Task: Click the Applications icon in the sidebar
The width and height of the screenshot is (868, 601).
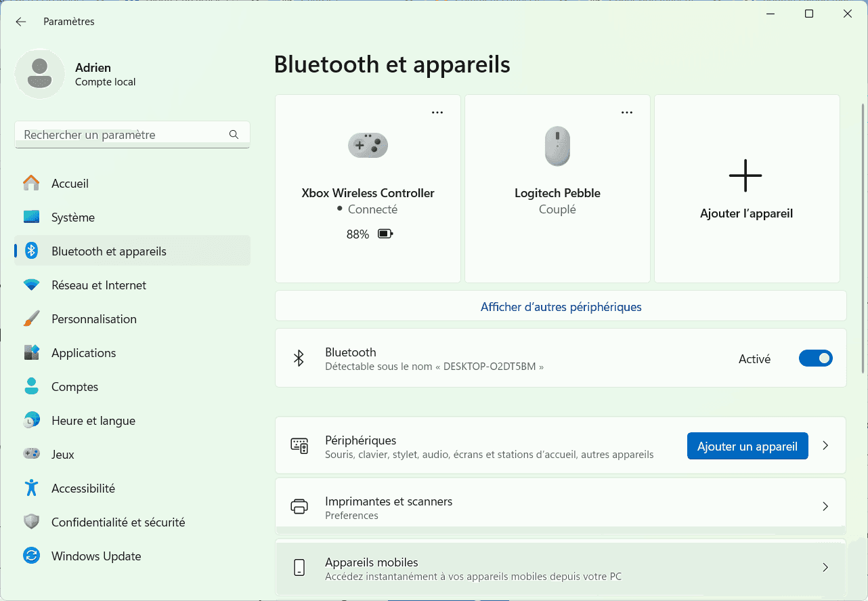Action: point(31,353)
